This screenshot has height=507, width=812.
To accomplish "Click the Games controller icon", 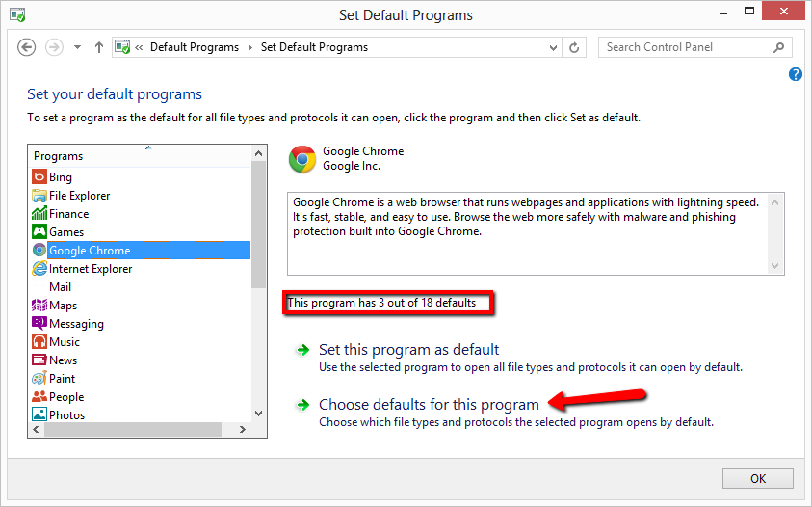I will [x=39, y=231].
